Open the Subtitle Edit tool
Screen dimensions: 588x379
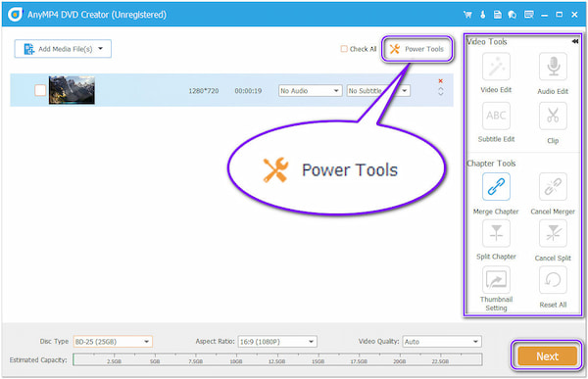(496, 116)
